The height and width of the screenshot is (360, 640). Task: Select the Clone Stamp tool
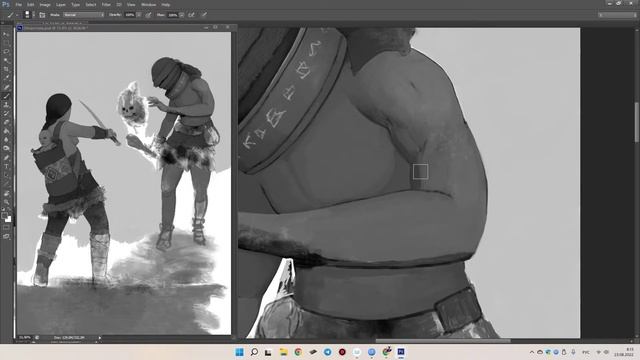[x=6, y=105]
